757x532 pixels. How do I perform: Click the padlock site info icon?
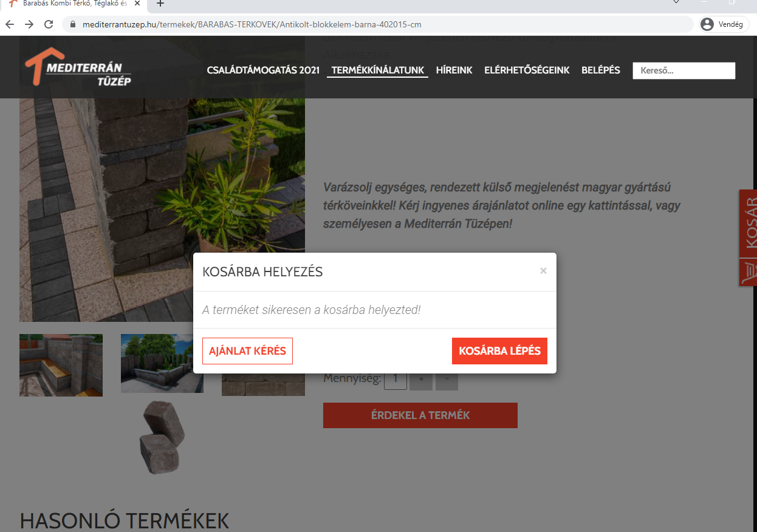coord(73,25)
